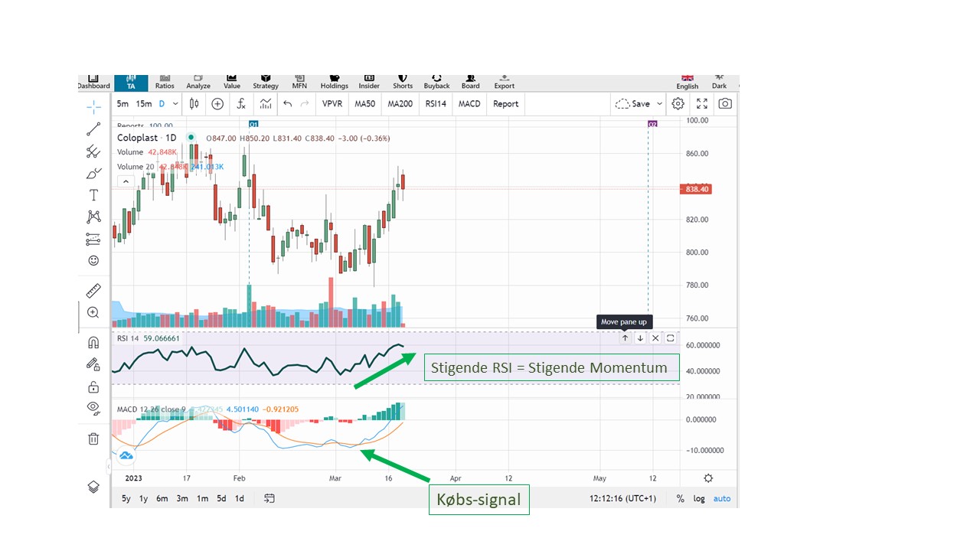Open the Report button

505,104
